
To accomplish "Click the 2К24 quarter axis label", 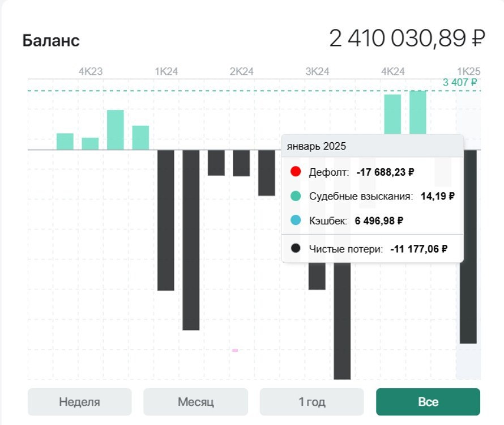I will [242, 71].
